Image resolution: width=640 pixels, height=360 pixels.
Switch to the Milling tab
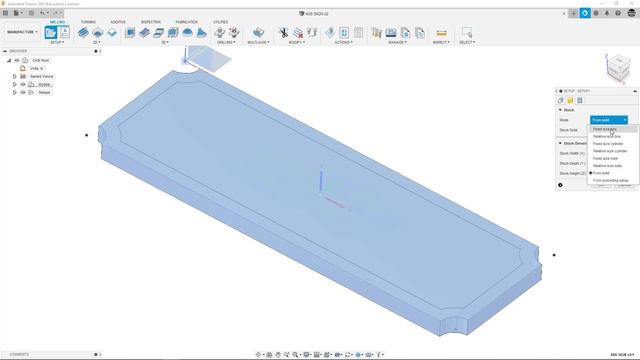[58, 22]
